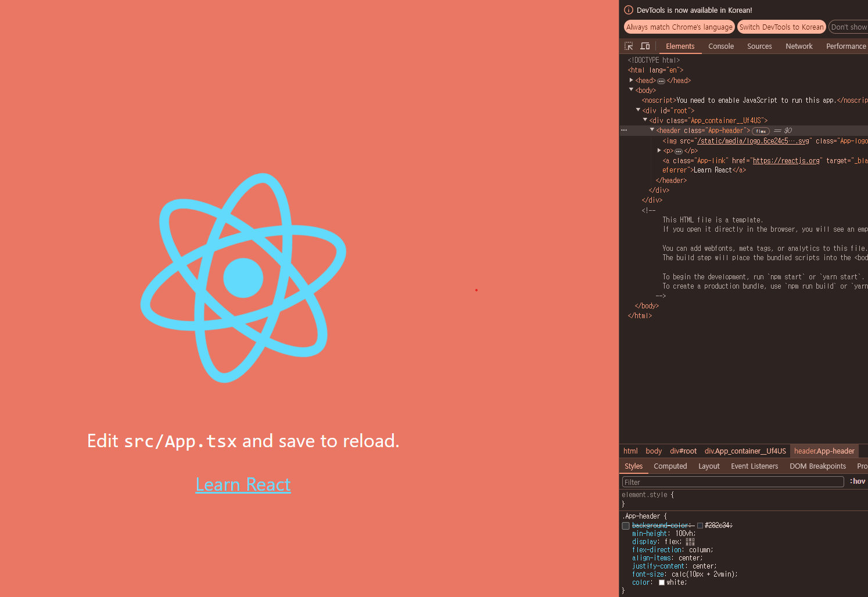Click Switch DevTools to Korean button
This screenshot has width=868, height=597.
(781, 27)
